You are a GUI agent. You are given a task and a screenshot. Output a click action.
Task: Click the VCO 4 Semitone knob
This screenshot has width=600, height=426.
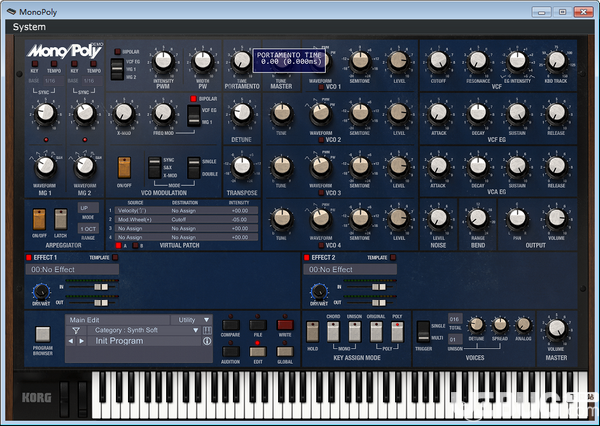pyautogui.click(x=360, y=219)
